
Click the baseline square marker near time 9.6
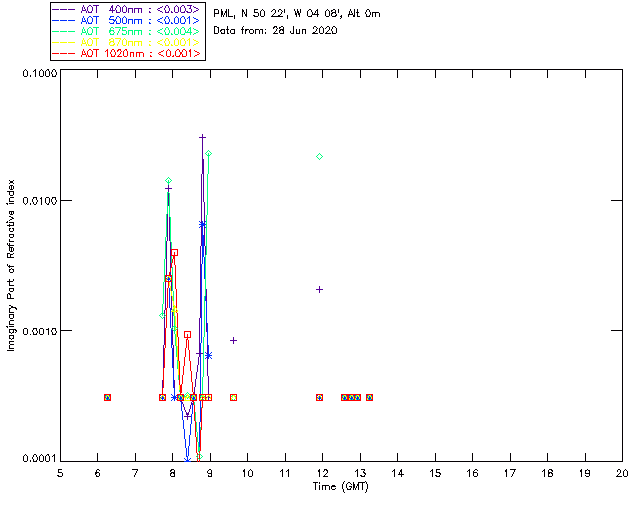[x=233, y=397]
